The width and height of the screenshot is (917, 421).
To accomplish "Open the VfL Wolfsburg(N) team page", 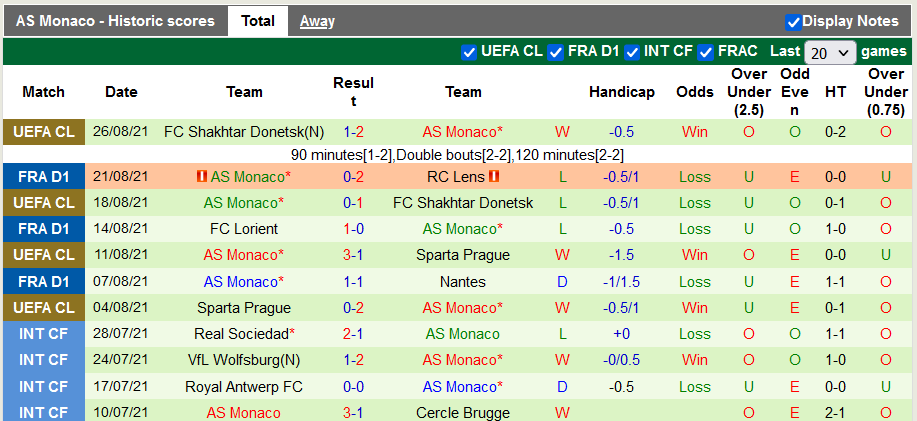I will 244,360.
